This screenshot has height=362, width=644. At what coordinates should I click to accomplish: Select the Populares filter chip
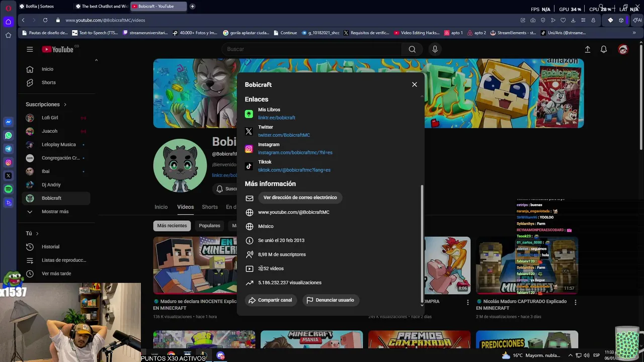point(209,226)
